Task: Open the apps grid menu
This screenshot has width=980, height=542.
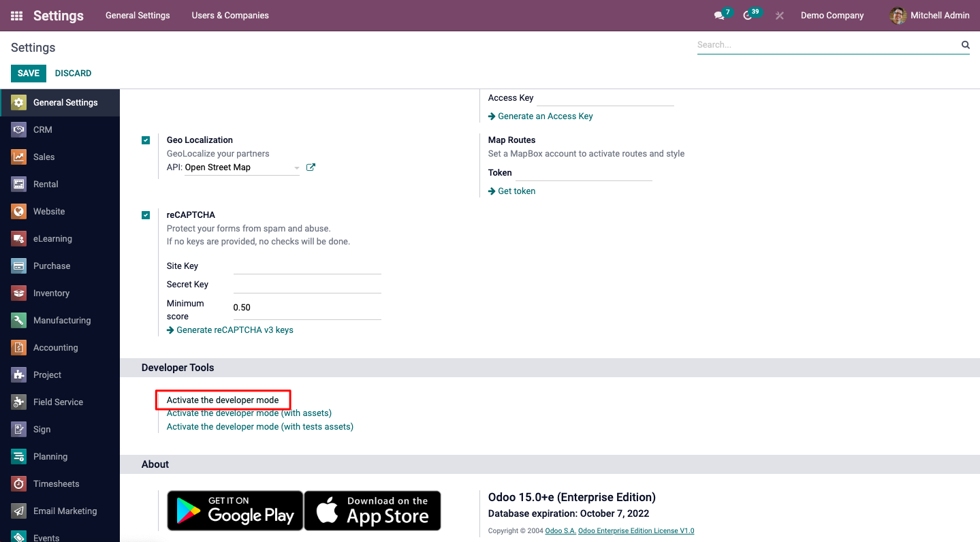Action: coord(16,15)
